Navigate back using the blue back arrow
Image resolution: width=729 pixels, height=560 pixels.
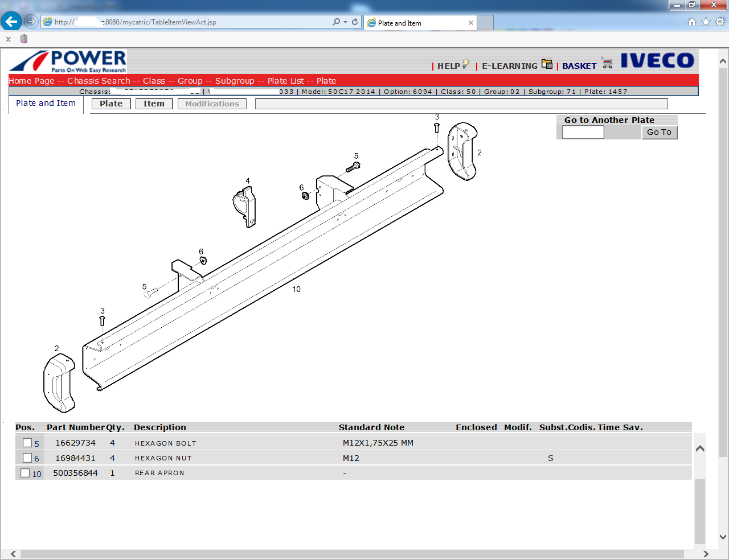(11, 21)
